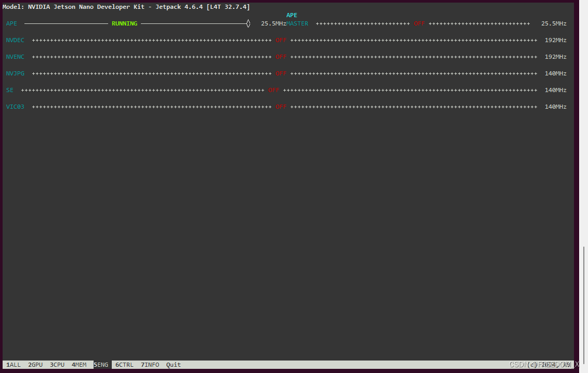Image resolution: width=588 pixels, height=373 pixels.
Task: Click the cyan APE group heading
Action: 292,15
